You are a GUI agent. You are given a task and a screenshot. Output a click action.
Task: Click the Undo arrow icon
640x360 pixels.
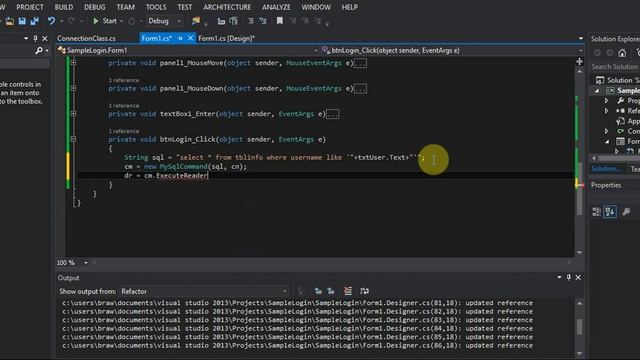[x=51, y=21]
